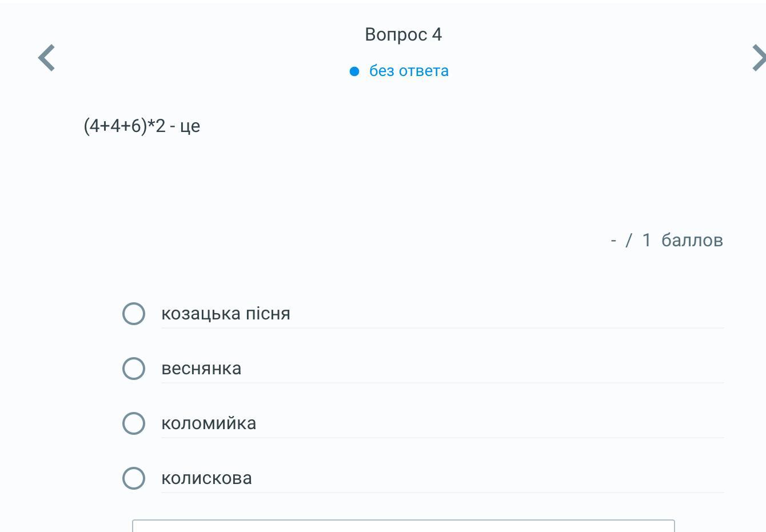Click the points value '1' in the score

click(647, 240)
